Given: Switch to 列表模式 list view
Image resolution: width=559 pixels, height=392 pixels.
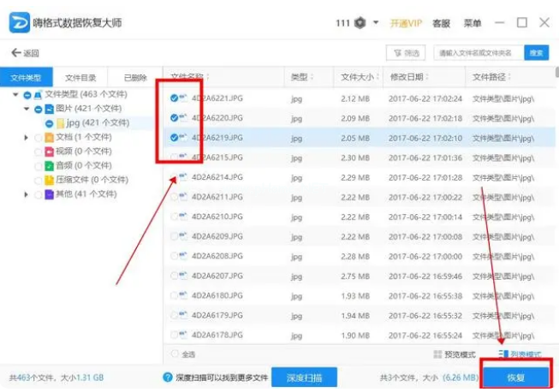Looking at the screenshot, I should (x=520, y=353).
